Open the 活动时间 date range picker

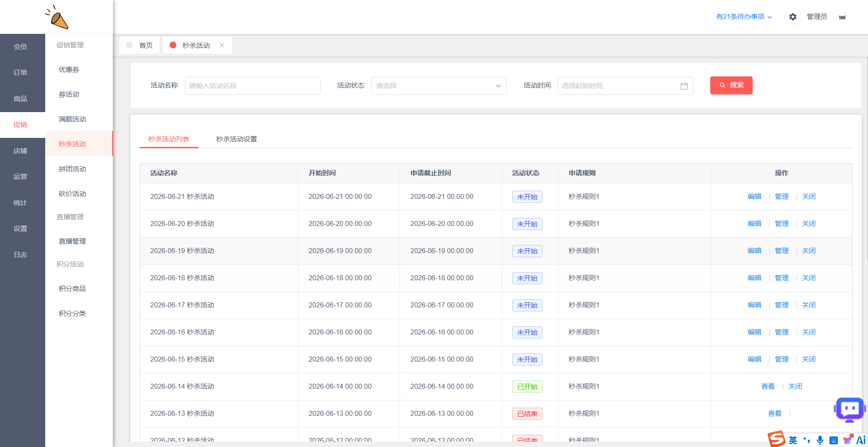(625, 86)
